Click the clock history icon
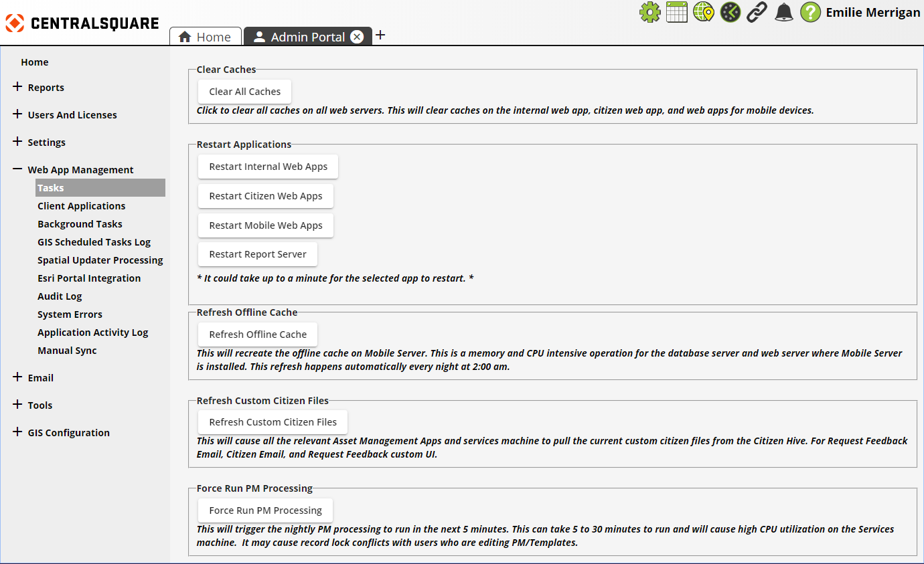Image resolution: width=924 pixels, height=564 pixels. [x=730, y=13]
